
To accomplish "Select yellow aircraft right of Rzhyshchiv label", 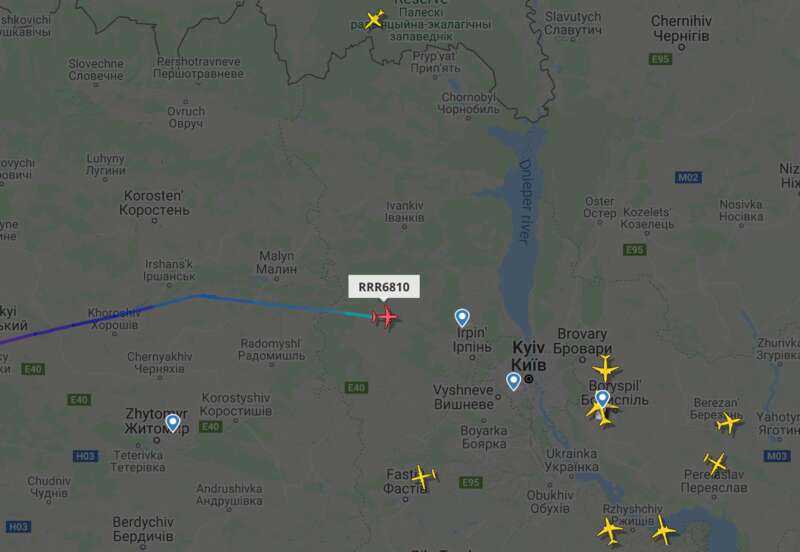I will click(663, 531).
